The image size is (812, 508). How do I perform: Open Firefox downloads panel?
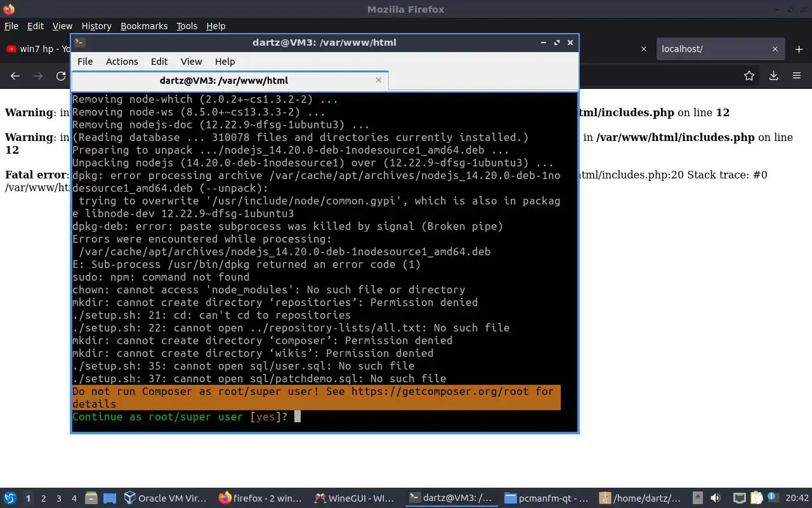tap(773, 76)
